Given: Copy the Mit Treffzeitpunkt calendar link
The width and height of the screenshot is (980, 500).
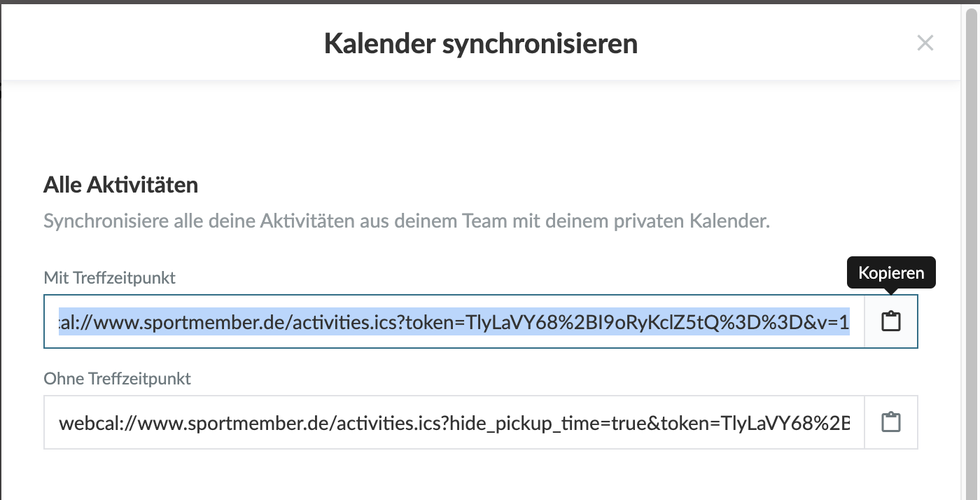Looking at the screenshot, I should tap(890, 321).
